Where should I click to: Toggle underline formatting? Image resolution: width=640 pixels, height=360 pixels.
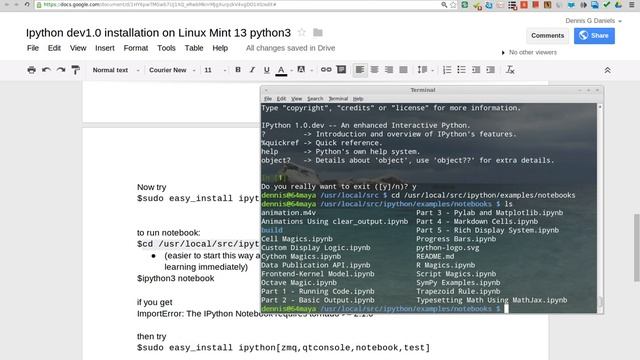click(x=267, y=70)
